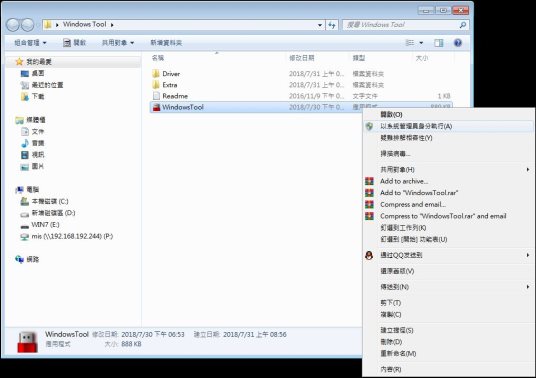Open Recent Places in the Favorites sidebar
Screen dimensions: 536x378
pyautogui.click(x=42, y=85)
